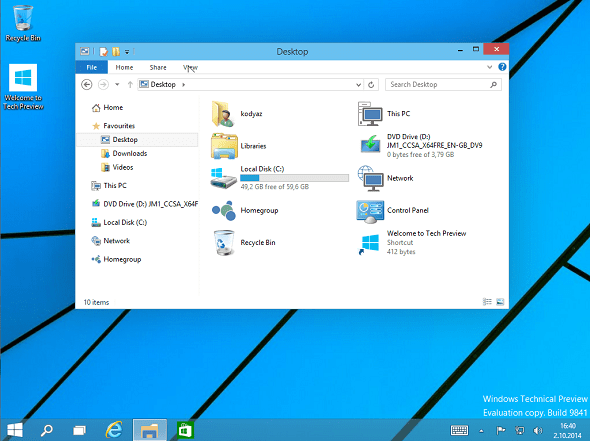Viewport: 590px width, 441px height.
Task: Switch to the Share ribbon tab
Action: [x=158, y=67]
